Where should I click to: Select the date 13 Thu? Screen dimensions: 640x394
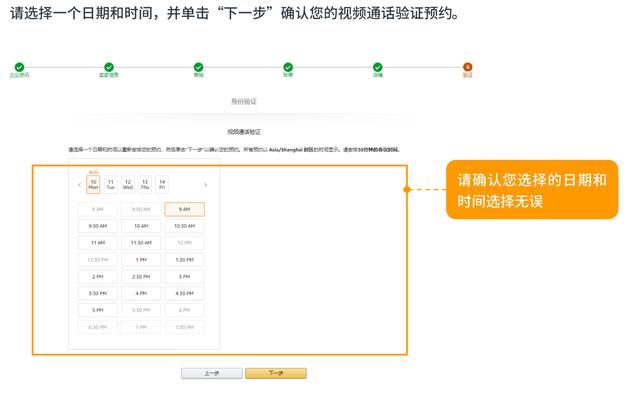145,185
